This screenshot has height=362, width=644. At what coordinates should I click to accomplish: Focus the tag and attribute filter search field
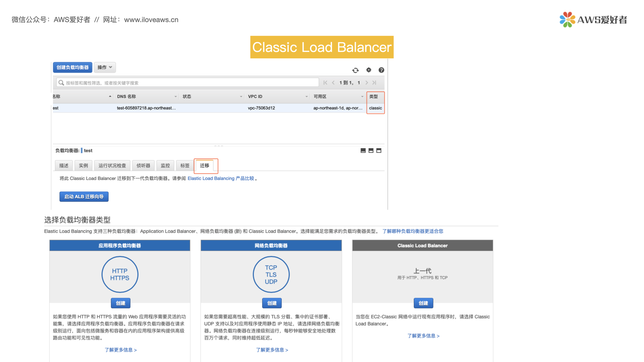coord(187,83)
